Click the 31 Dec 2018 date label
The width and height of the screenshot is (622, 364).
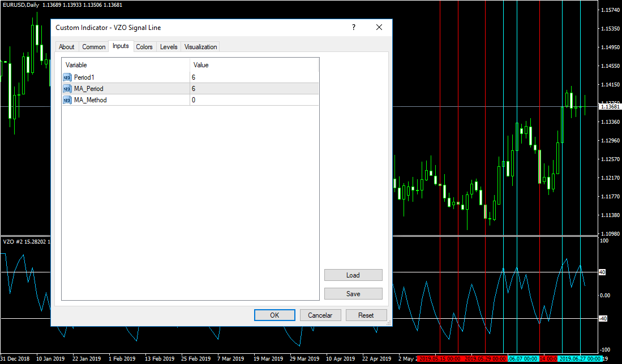coord(15,359)
